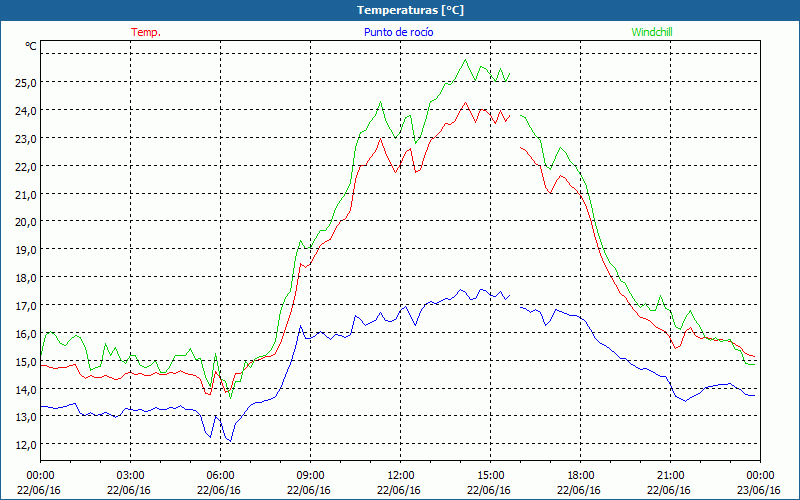This screenshot has width=800, height=500.
Task: Click the 21,0 y-axis value
Action: tap(26, 194)
